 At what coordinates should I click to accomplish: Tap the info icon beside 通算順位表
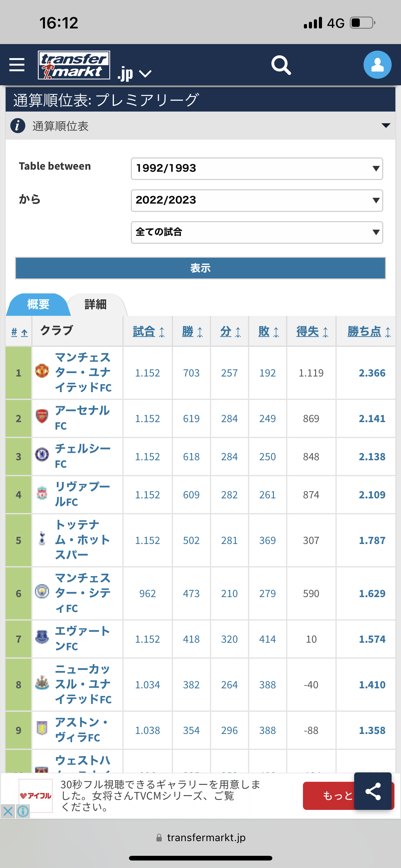[18, 126]
